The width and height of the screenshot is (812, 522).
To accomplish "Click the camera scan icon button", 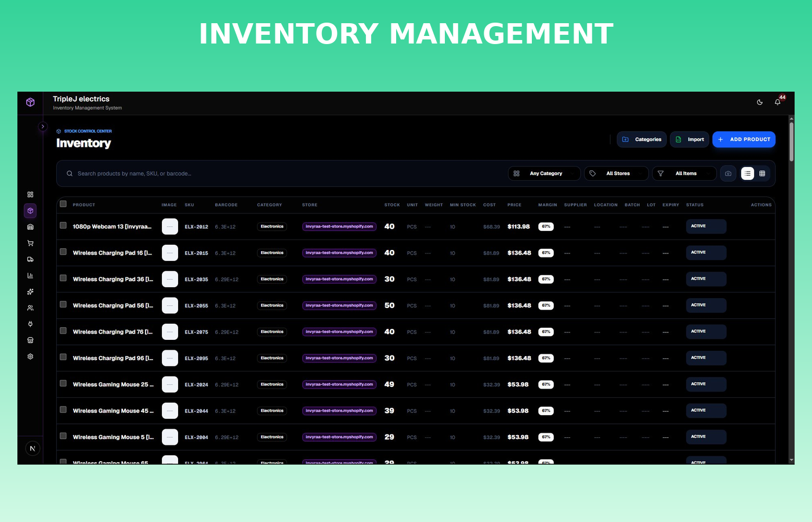I will click(728, 173).
